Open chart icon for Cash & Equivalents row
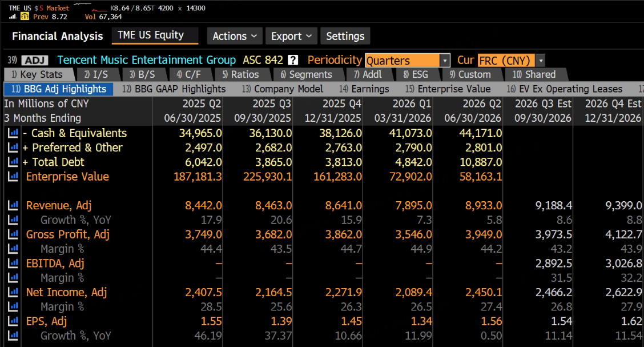The width and height of the screenshot is (644, 347). point(13,133)
